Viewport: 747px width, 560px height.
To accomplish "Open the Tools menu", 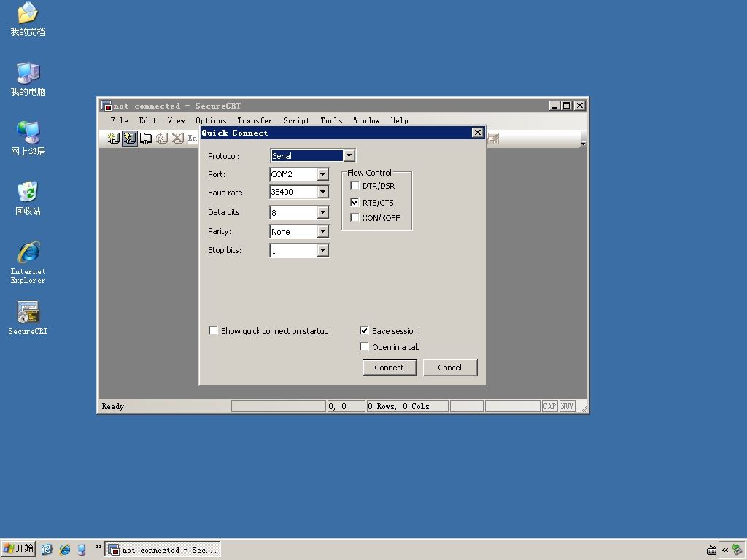I will pos(331,120).
